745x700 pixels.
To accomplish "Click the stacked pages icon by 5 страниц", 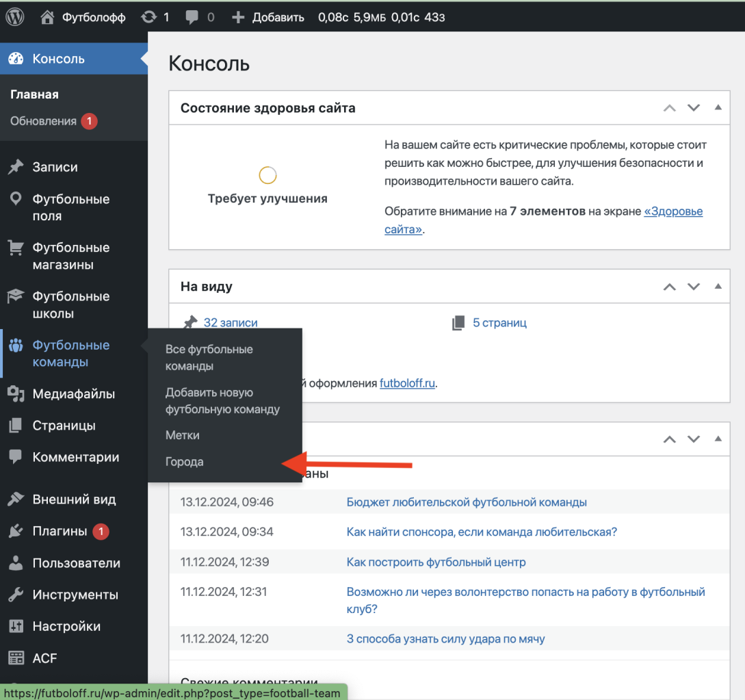I will (458, 323).
